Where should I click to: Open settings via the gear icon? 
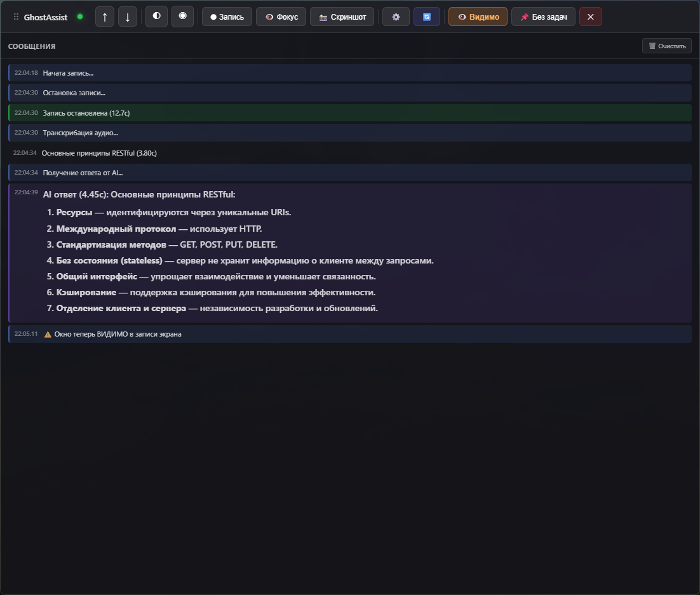[396, 17]
